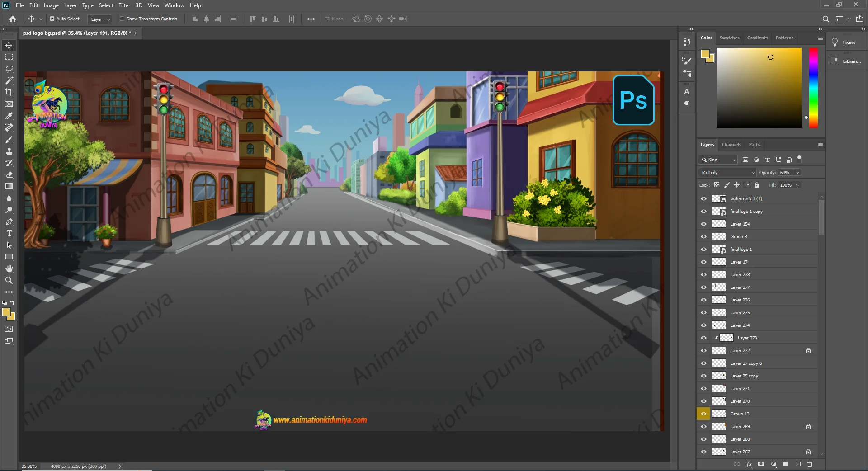Viewport: 868px width, 471px height.
Task: Open the Multiply blend mode dropdown
Action: tap(727, 173)
